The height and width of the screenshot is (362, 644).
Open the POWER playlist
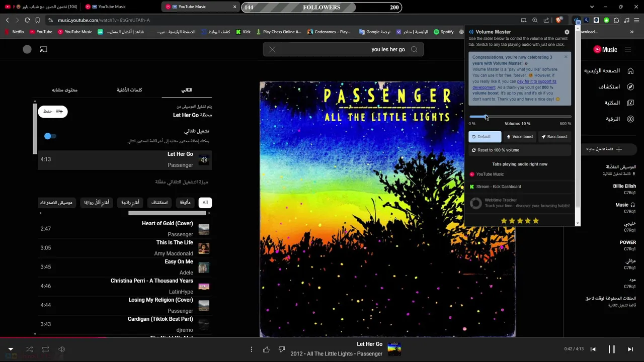(x=628, y=245)
